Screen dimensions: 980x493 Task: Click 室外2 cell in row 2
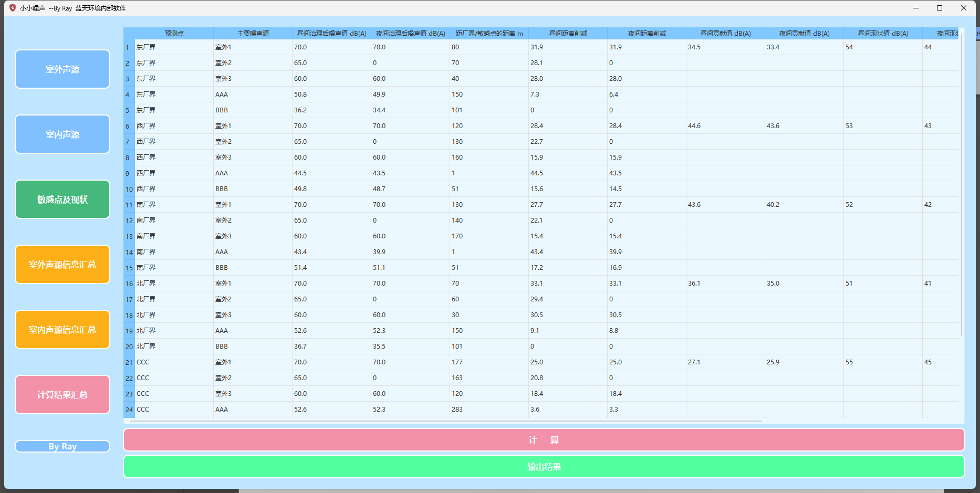coord(253,63)
